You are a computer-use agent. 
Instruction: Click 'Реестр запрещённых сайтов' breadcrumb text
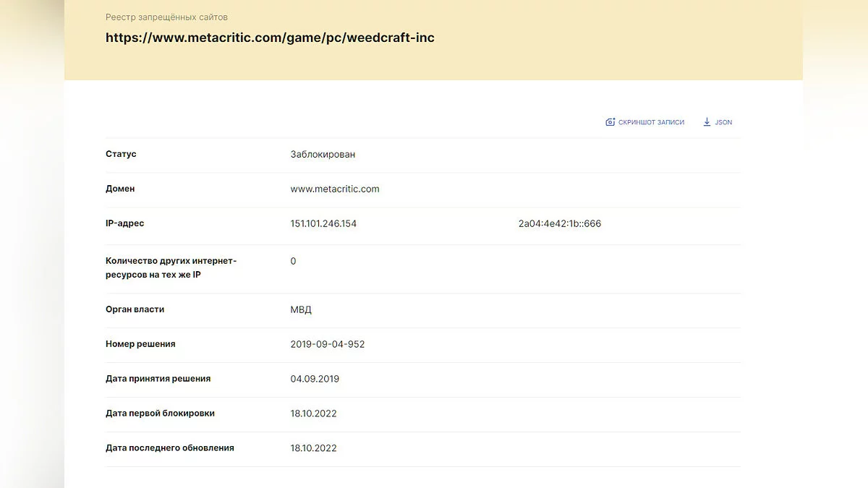pyautogui.click(x=166, y=17)
